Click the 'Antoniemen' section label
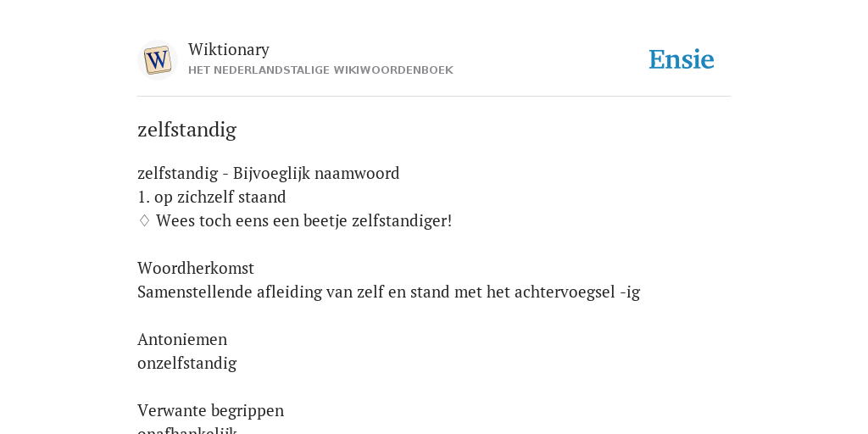Screen dimensions: 868x434 click(x=182, y=339)
